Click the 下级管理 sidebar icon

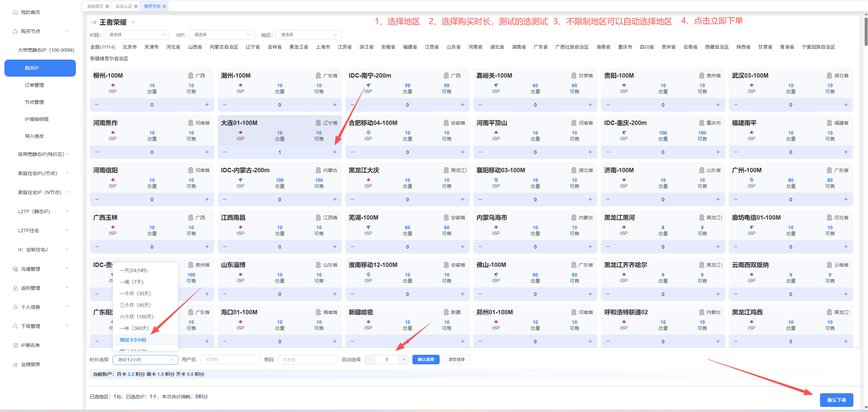pos(15,326)
